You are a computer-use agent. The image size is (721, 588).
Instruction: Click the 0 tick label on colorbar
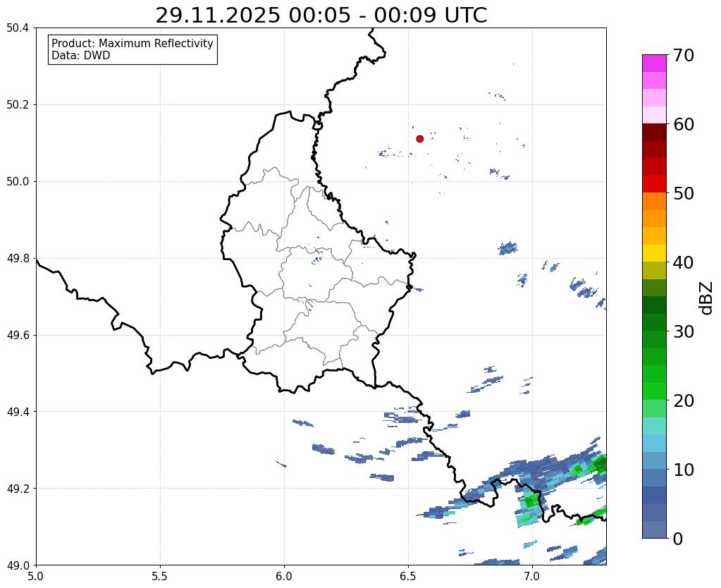coord(678,539)
